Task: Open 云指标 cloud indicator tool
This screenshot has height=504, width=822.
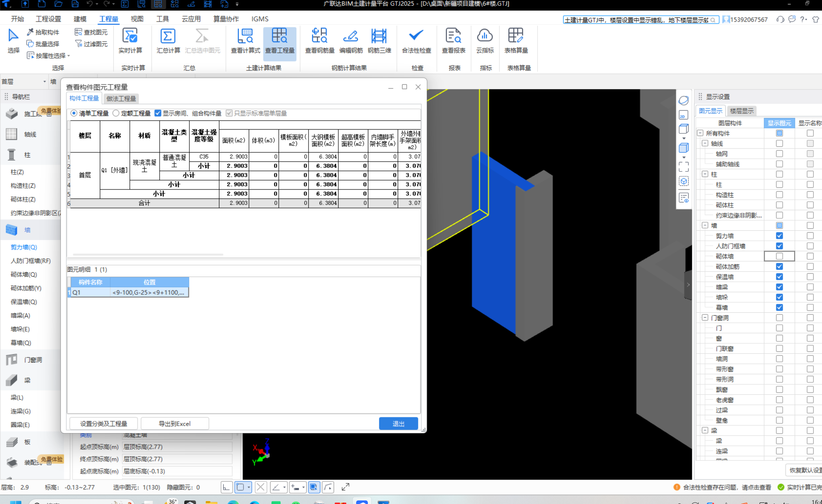Action: [485, 41]
